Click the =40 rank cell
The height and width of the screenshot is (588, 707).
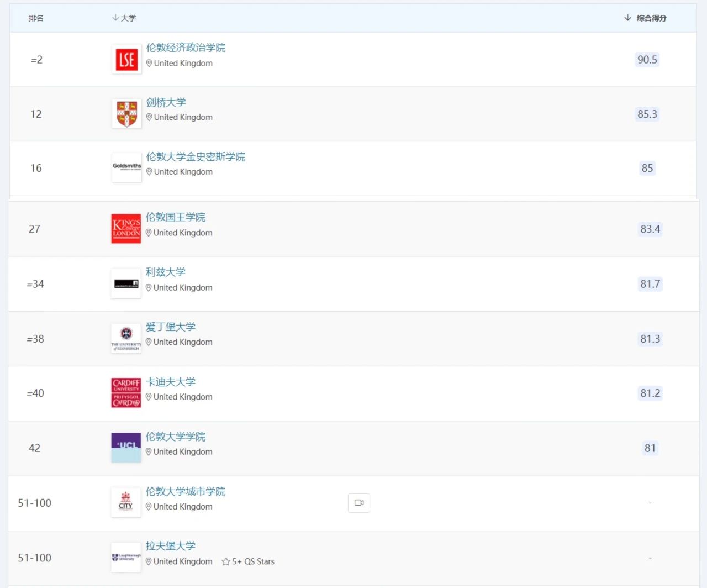tap(35, 393)
